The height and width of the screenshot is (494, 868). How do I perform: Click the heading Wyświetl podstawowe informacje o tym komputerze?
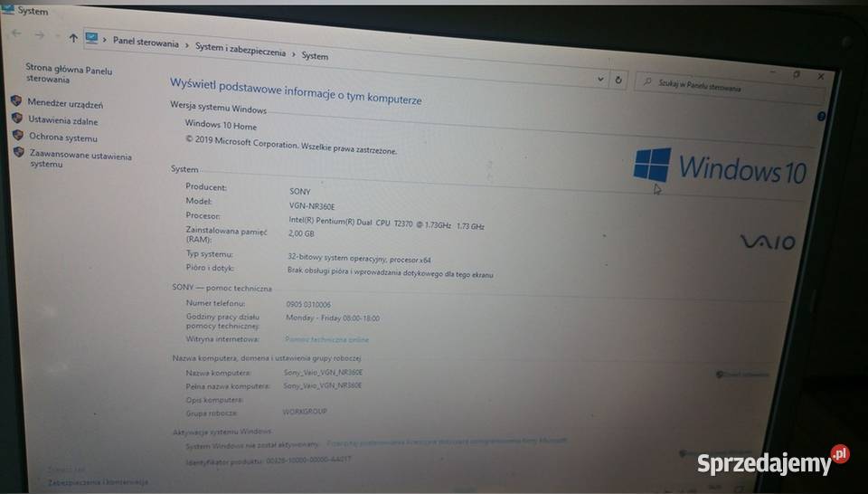pos(296,92)
